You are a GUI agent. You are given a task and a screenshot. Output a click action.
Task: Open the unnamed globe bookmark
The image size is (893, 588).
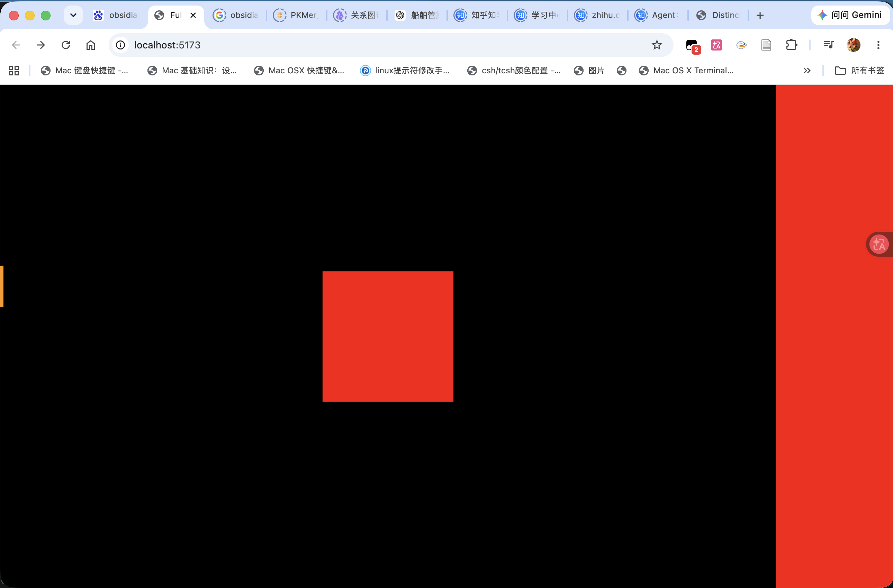click(621, 71)
